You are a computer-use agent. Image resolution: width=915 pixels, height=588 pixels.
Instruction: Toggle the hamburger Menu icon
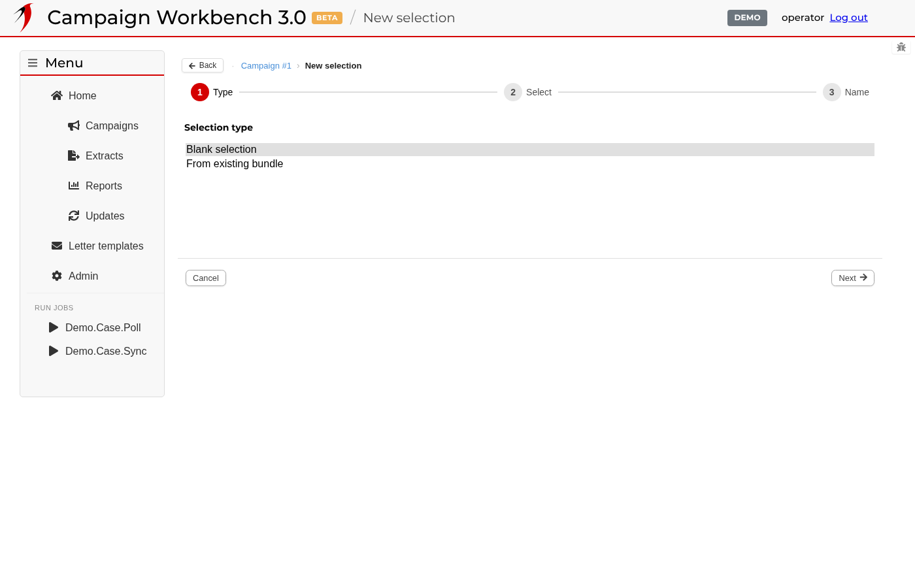pos(33,63)
